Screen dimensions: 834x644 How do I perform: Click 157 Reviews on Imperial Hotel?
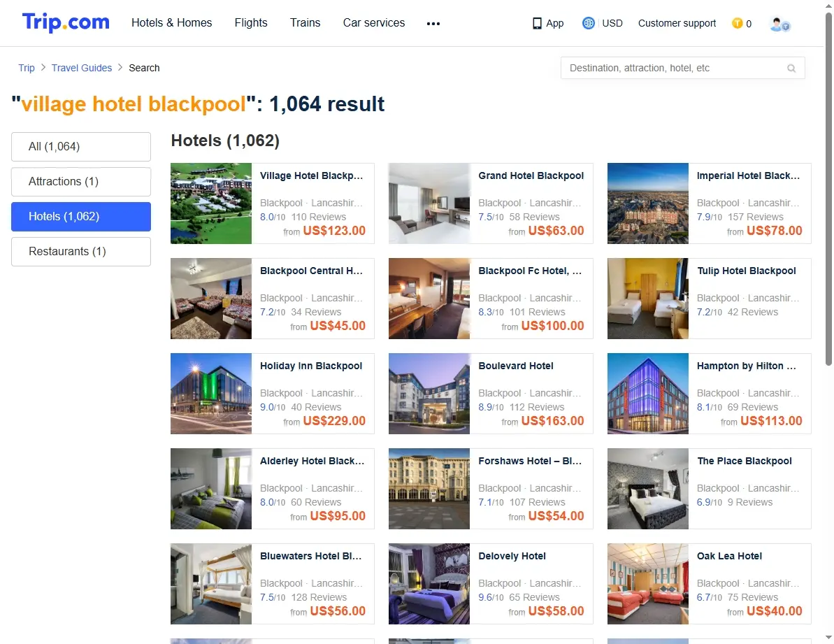tap(756, 217)
